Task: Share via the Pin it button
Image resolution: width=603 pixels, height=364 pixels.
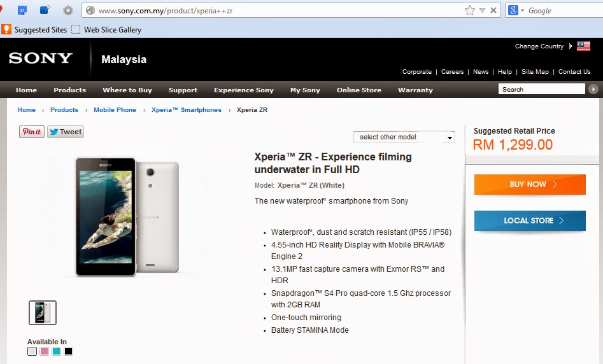Action: [x=32, y=132]
